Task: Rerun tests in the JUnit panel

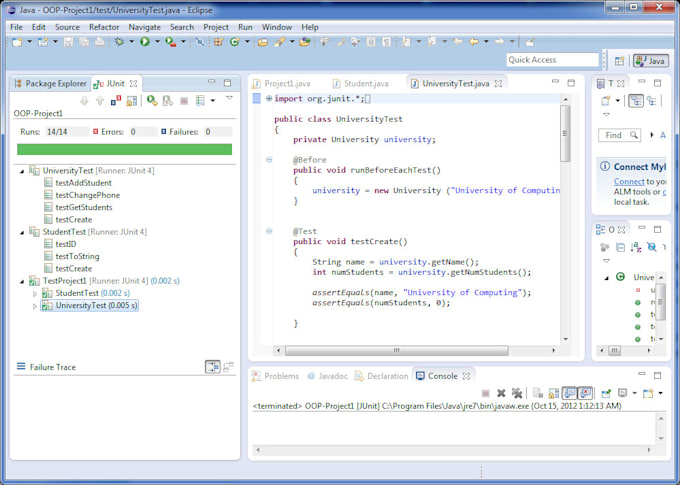Action: 151,100
